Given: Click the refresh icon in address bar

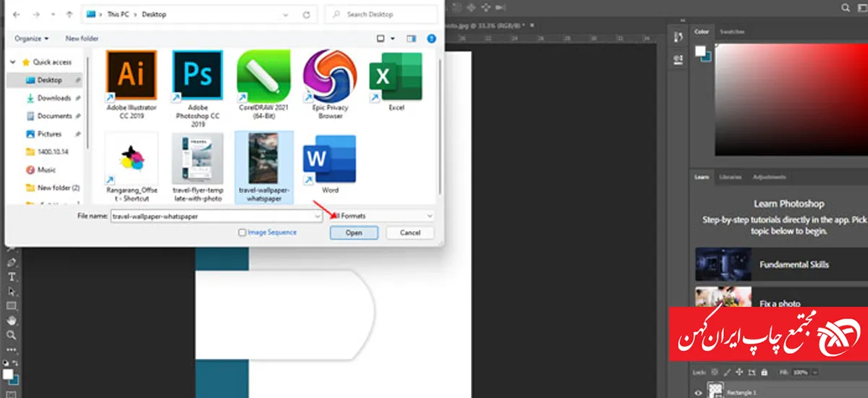Looking at the screenshot, I should 307,14.
